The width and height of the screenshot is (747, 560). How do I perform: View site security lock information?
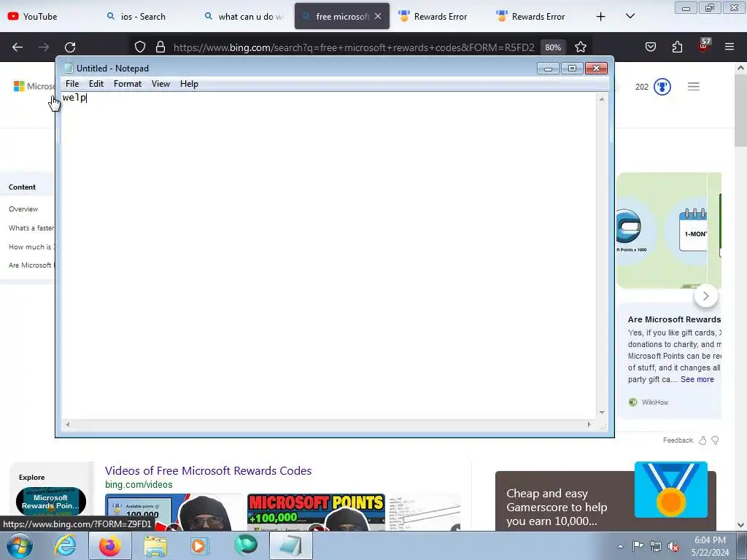click(x=160, y=47)
